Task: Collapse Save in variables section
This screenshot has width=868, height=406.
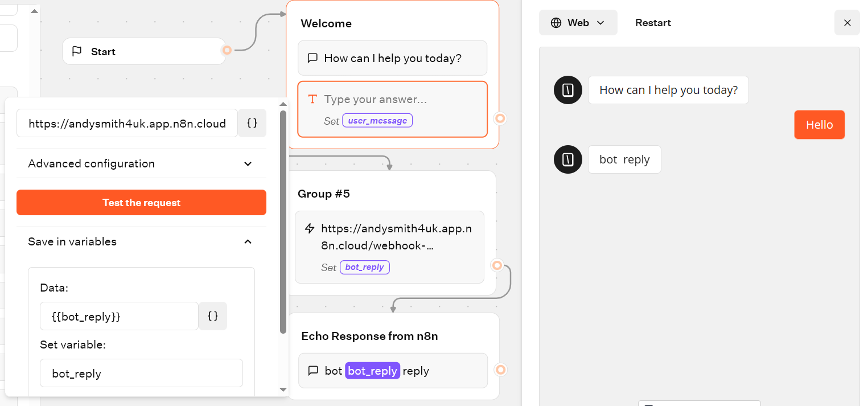Action: (248, 242)
